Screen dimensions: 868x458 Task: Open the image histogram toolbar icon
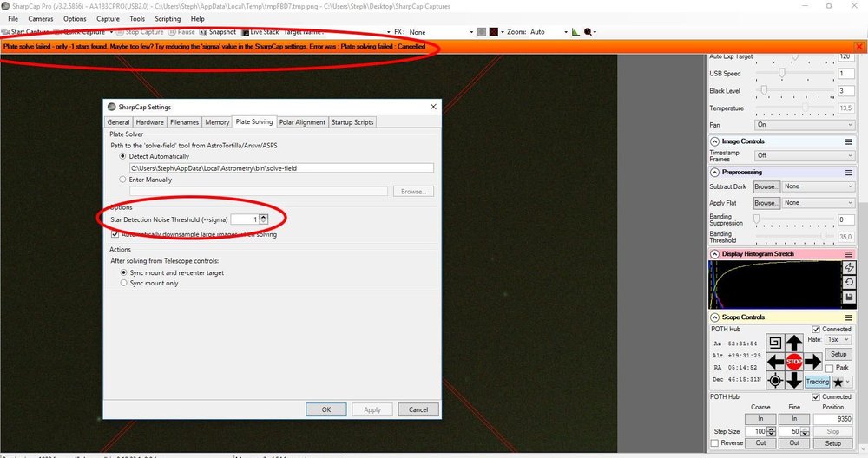pyautogui.click(x=575, y=32)
